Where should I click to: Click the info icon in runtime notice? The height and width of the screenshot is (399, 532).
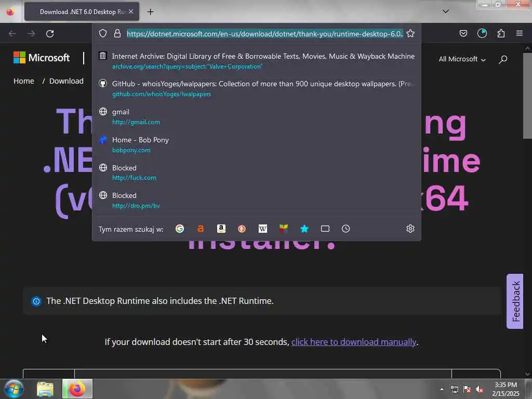pos(36,301)
